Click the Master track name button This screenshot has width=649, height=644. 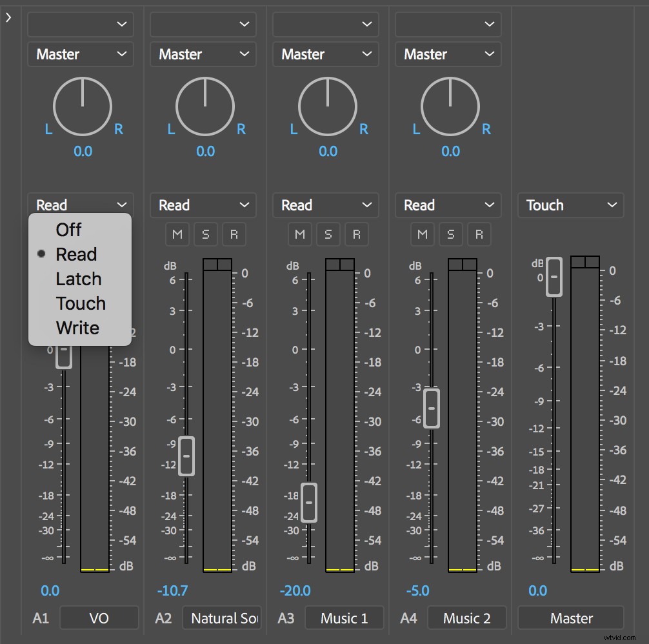tap(570, 618)
